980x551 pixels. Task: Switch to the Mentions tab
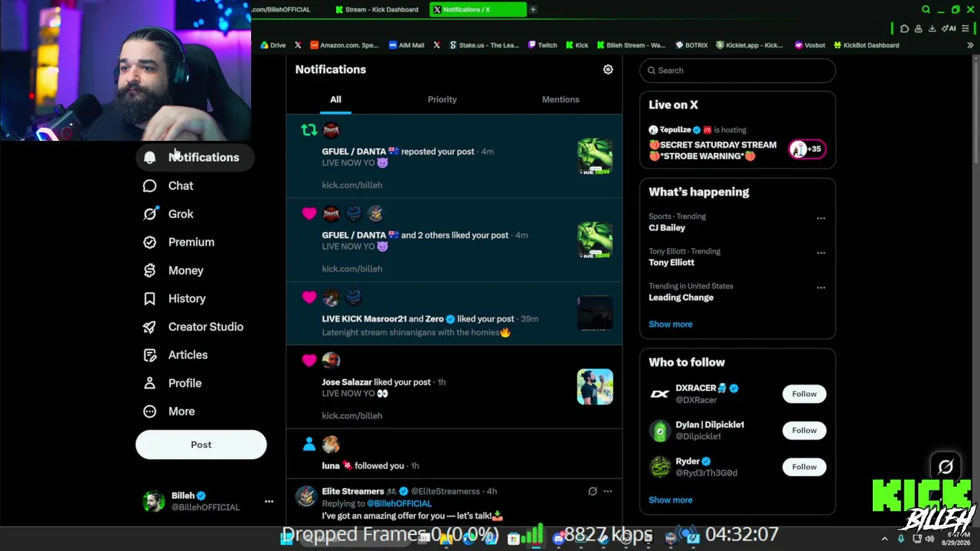click(560, 99)
